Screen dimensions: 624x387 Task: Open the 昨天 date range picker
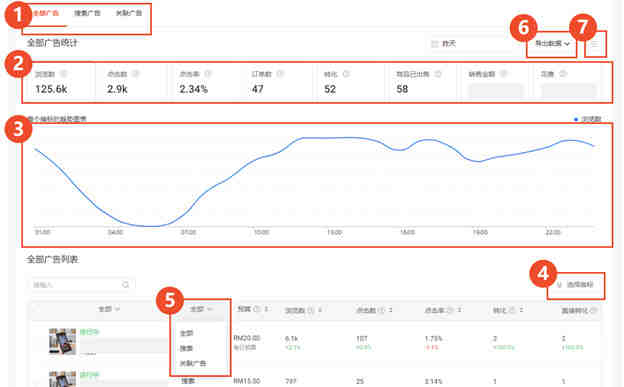[470, 43]
